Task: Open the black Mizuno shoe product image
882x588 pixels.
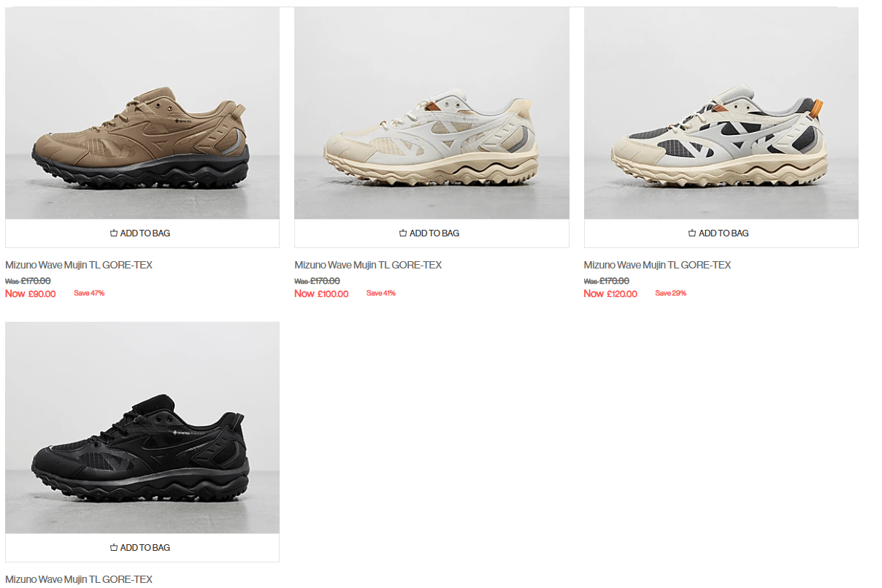Action: pyautogui.click(x=142, y=428)
